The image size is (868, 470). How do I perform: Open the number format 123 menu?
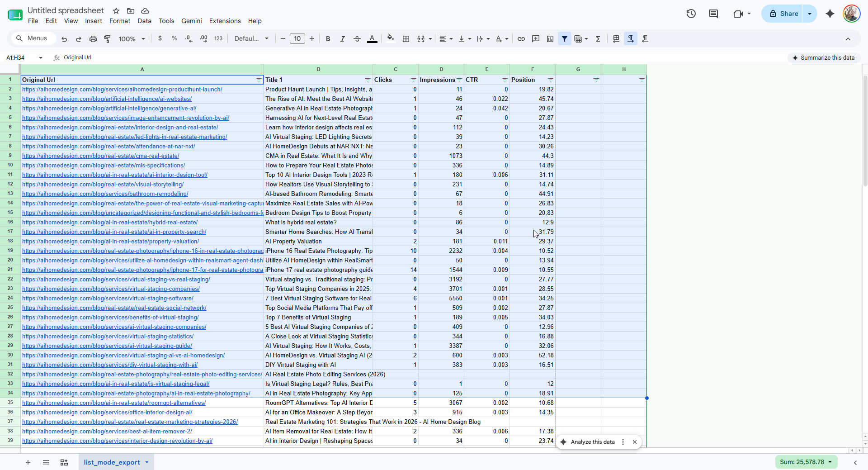(x=218, y=39)
